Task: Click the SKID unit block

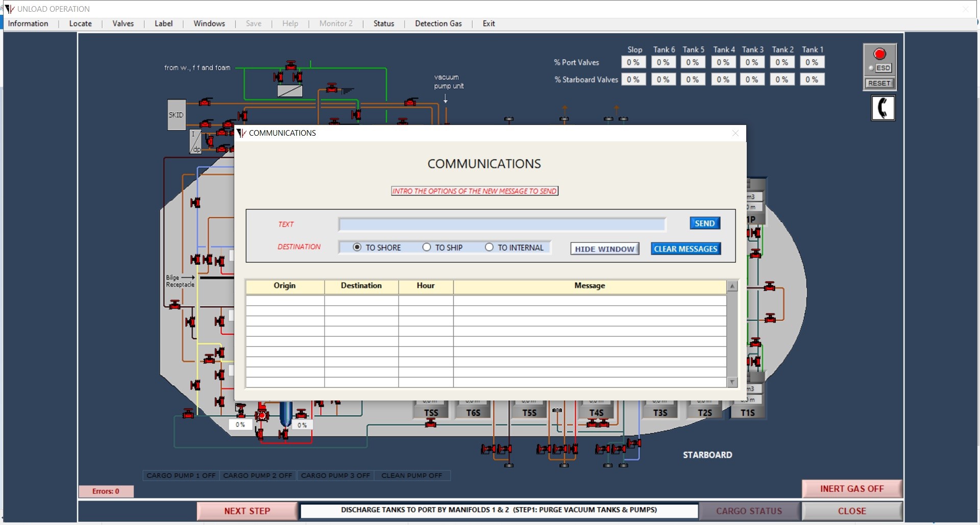Action: point(176,115)
